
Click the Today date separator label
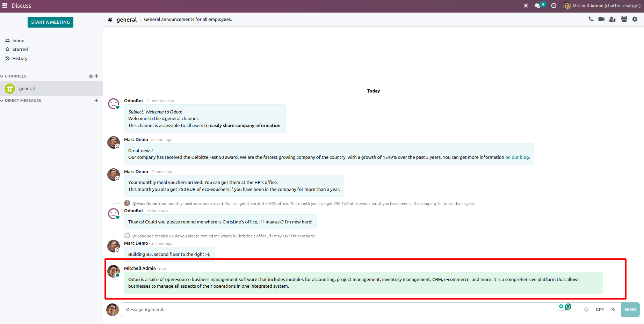(374, 91)
